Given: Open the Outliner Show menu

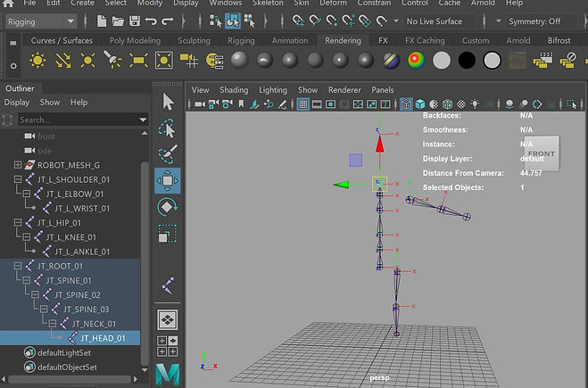Looking at the screenshot, I should point(50,103).
